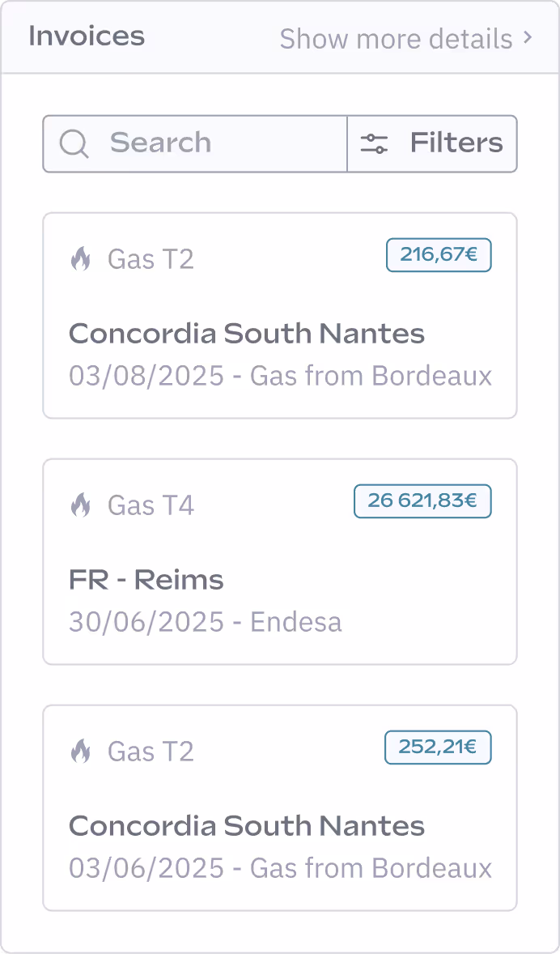Click the flame icon on the Gas T4 invoice
This screenshot has width=560, height=954.
point(81,505)
